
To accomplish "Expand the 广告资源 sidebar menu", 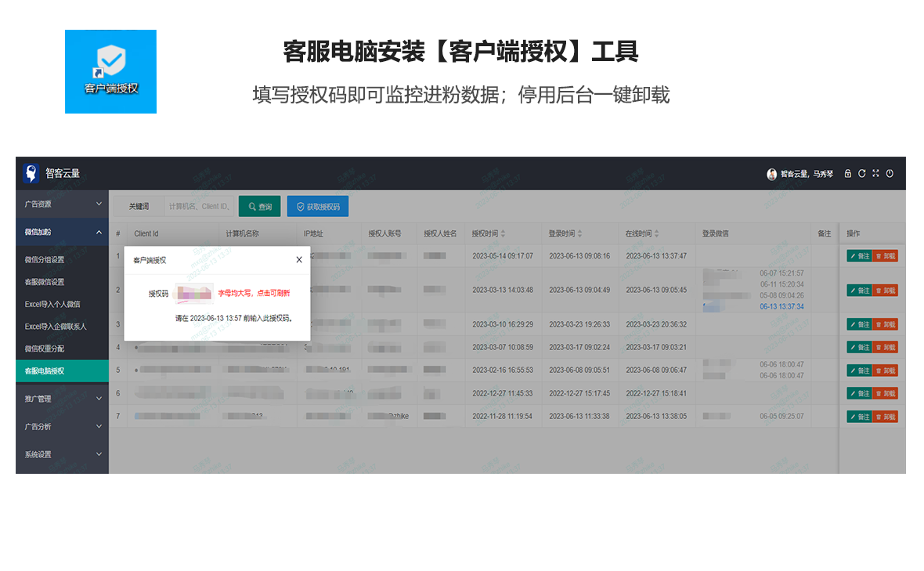I will (62, 204).
